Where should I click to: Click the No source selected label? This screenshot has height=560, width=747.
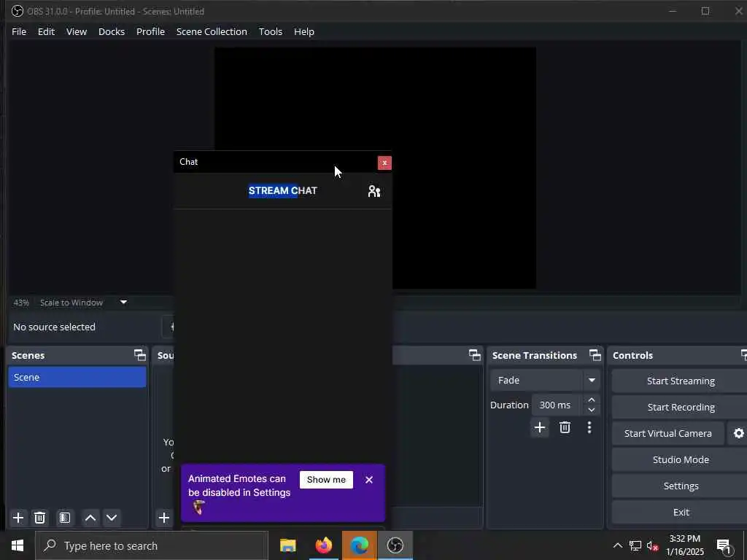coord(54,327)
